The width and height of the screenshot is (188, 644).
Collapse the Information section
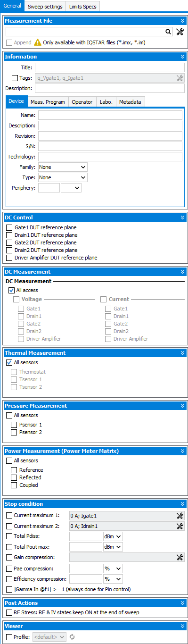(182, 57)
